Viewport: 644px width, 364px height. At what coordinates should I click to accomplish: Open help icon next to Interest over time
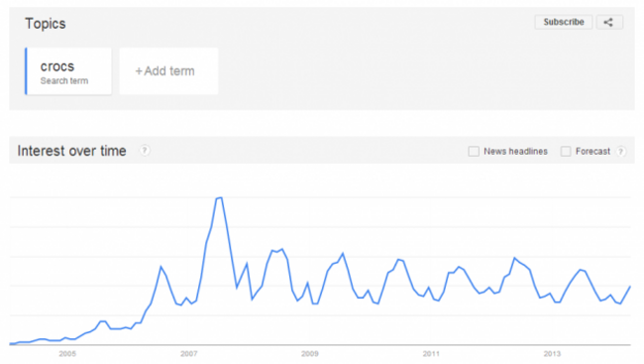coord(145,151)
